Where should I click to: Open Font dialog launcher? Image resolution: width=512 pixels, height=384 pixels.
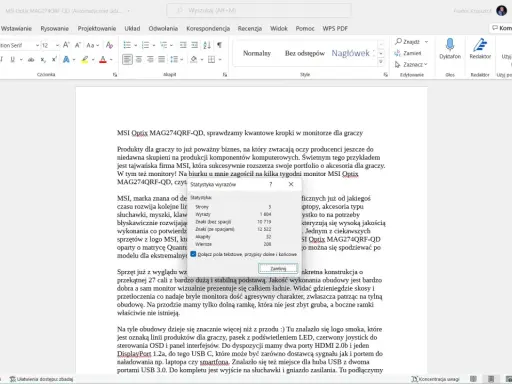click(x=115, y=75)
